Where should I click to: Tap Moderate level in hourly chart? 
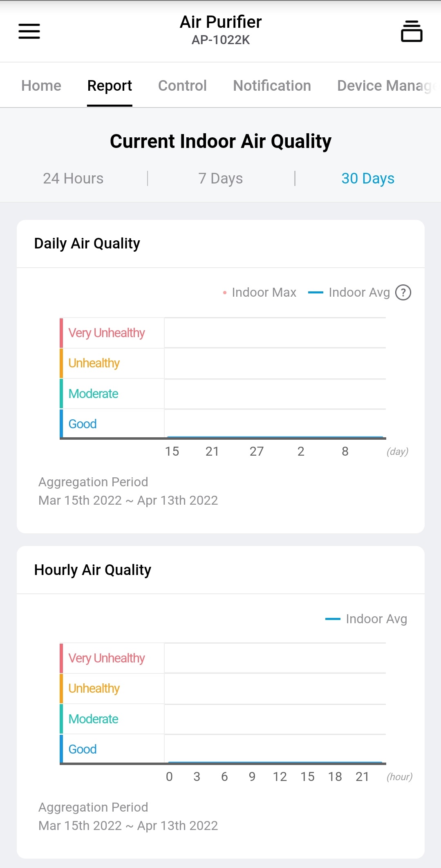click(93, 719)
